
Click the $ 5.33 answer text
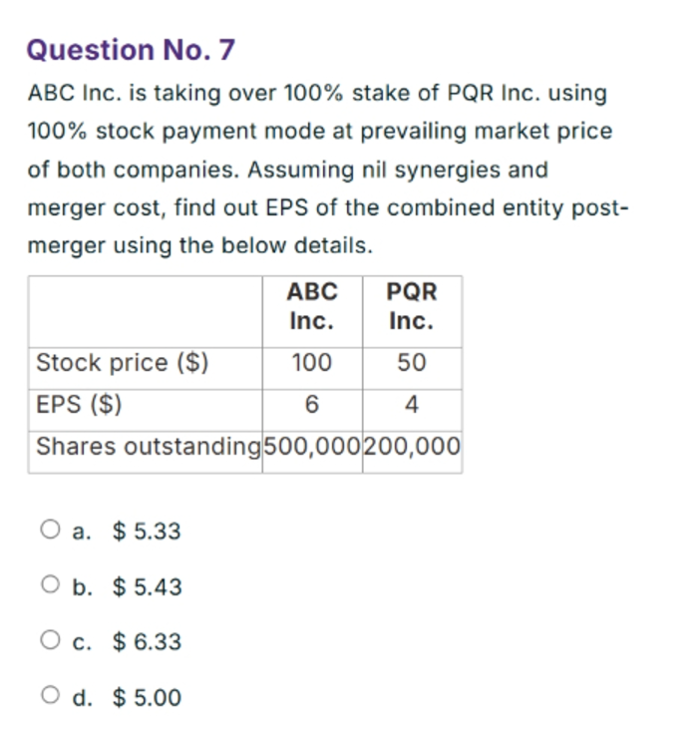[147, 532]
